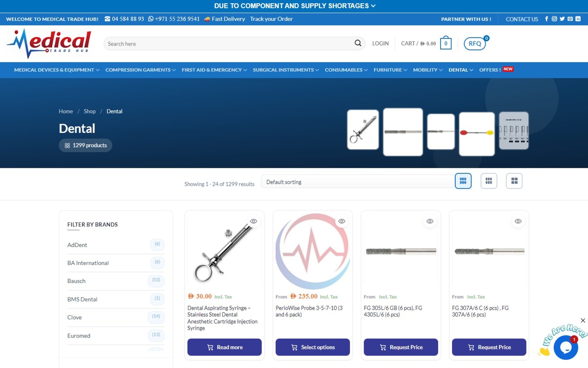Click the search magnifier icon

point(358,43)
